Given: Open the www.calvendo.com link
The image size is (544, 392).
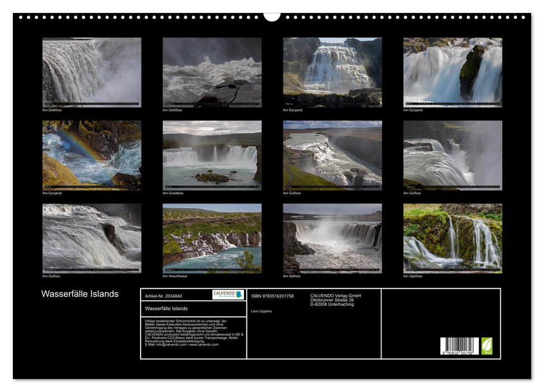Looking at the screenshot, I should (x=203, y=344).
